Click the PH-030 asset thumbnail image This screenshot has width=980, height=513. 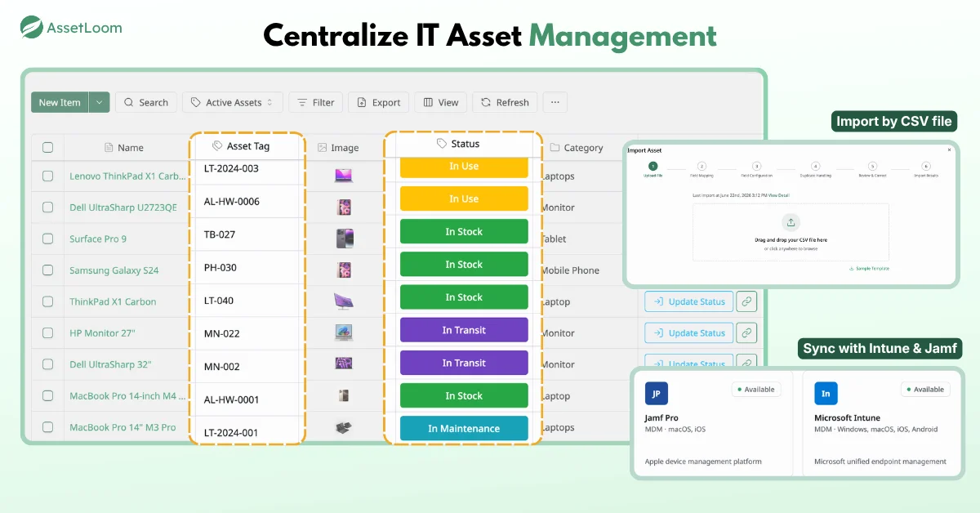[x=344, y=270]
